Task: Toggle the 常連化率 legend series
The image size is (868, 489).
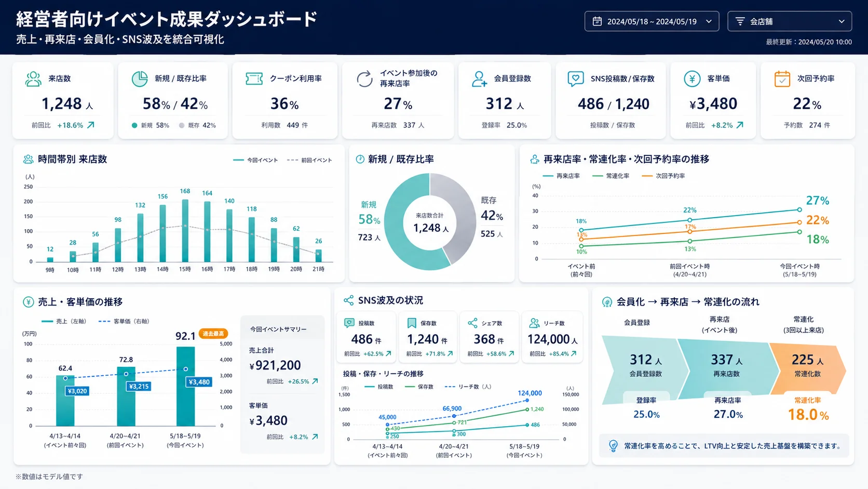Action: pyautogui.click(x=611, y=176)
